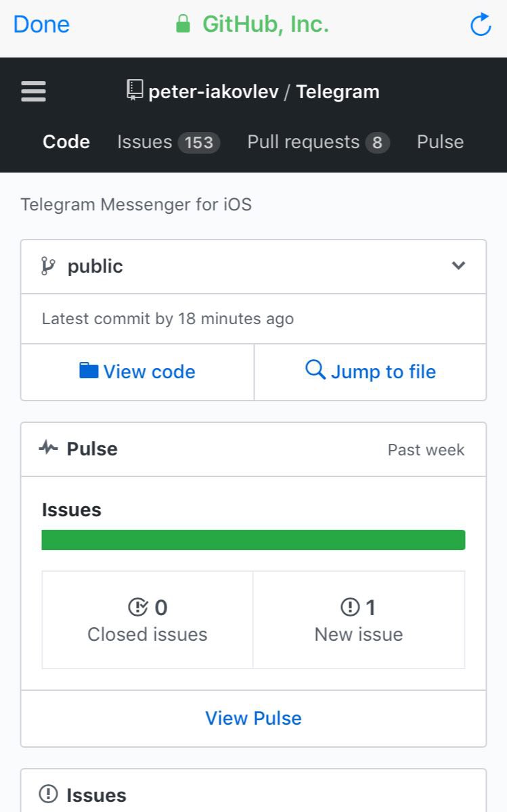Screen dimensions: 507x812
Task: Click the green issues progress bar
Action: point(253,540)
